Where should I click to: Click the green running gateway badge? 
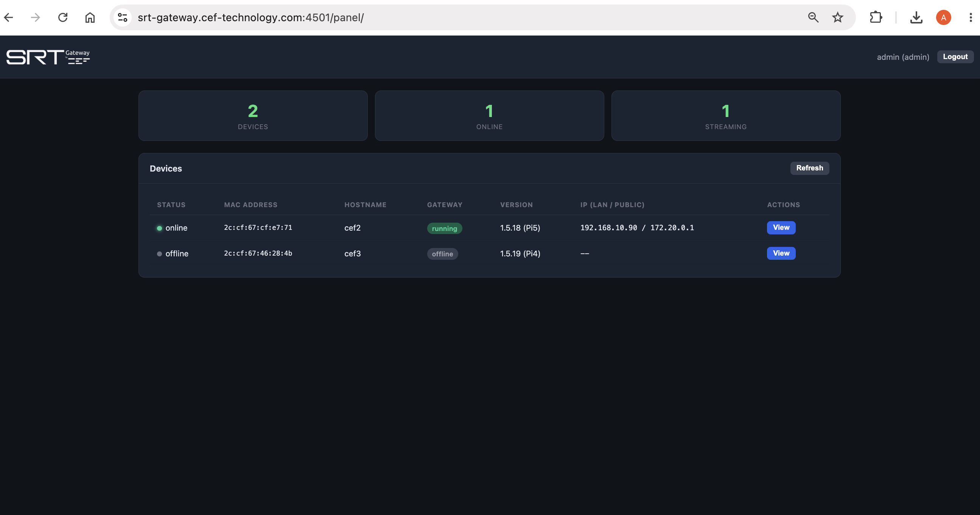coord(444,228)
